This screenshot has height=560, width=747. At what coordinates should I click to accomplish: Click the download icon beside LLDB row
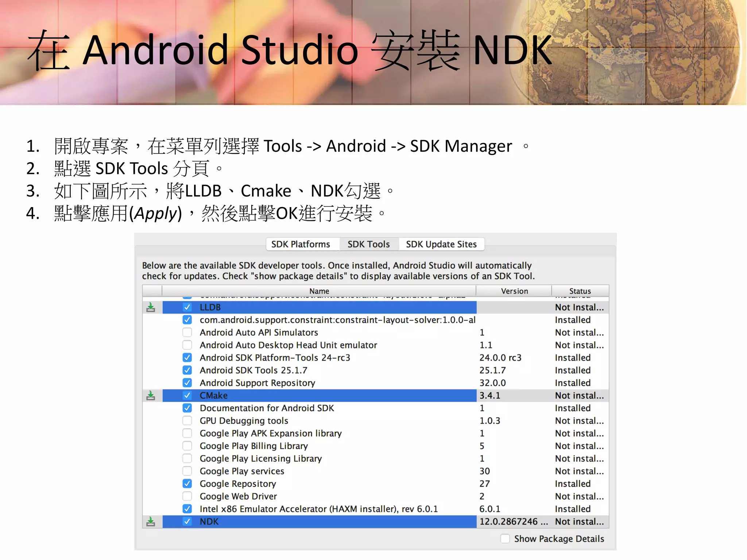tap(151, 307)
